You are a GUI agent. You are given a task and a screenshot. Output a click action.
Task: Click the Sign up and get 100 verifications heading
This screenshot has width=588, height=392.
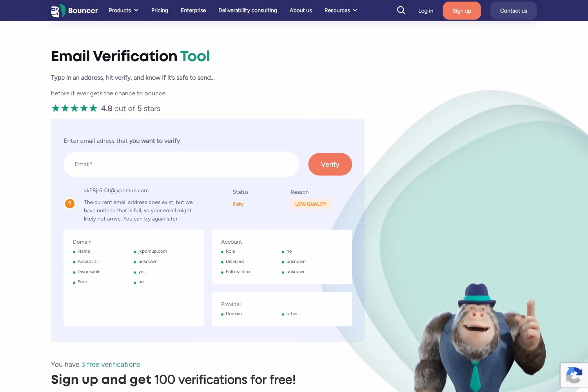click(173, 380)
